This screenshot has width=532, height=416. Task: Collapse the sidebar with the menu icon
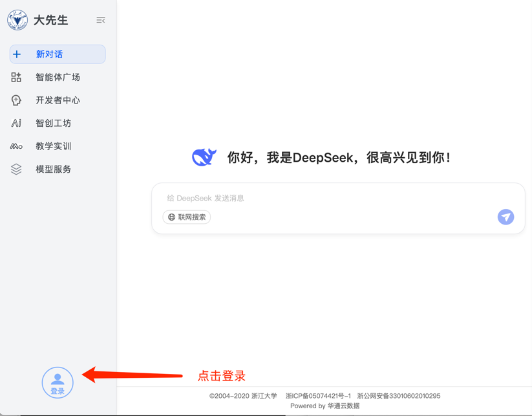(100, 21)
